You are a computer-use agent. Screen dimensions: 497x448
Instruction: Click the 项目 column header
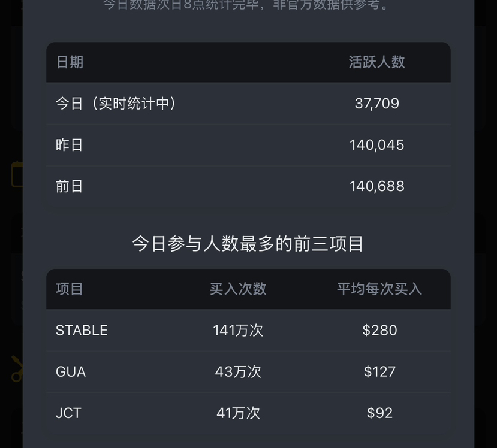pyautogui.click(x=70, y=289)
